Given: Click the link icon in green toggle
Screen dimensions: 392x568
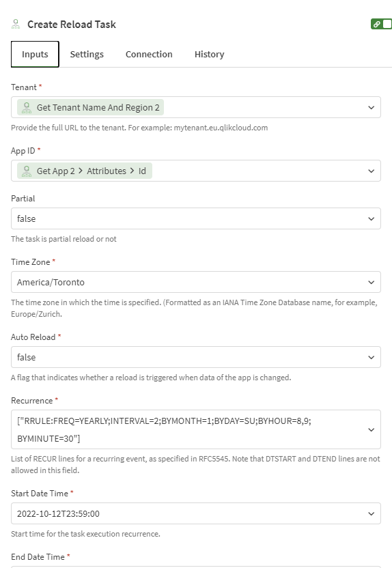Looking at the screenshot, I should tap(377, 25).
